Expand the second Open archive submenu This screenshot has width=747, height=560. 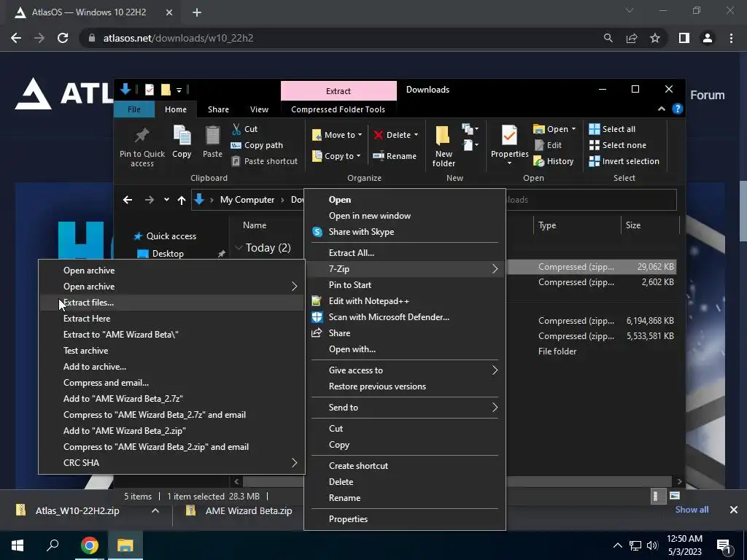294,286
